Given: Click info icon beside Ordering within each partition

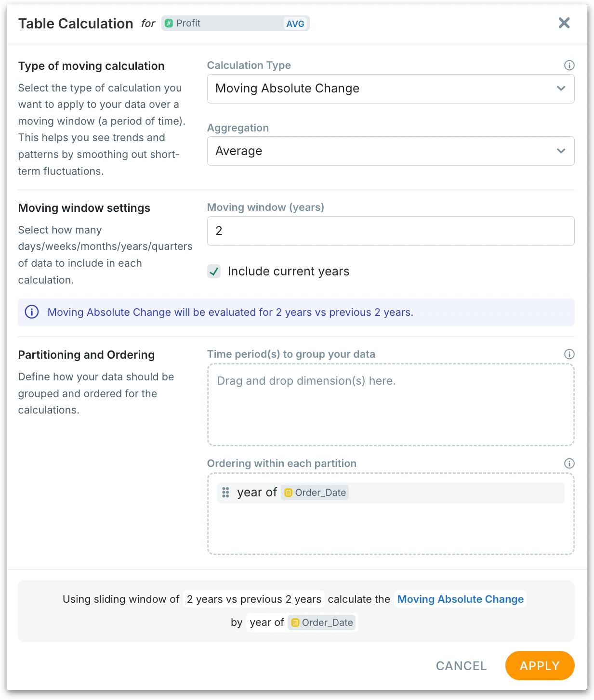Looking at the screenshot, I should point(569,464).
